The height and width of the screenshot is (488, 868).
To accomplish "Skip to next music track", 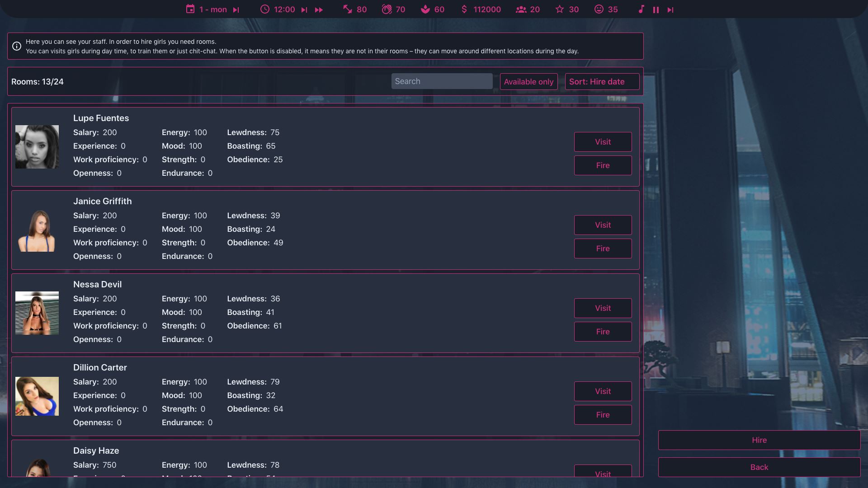I will coord(670,9).
